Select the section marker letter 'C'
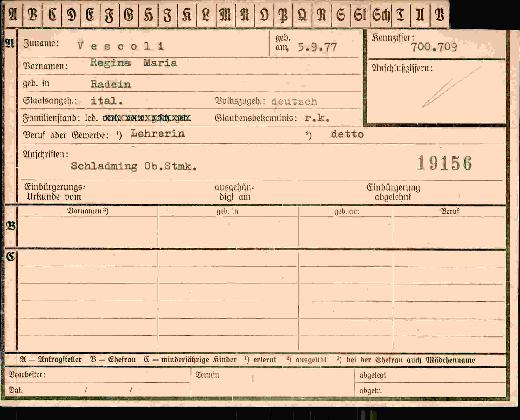 coord(10,256)
